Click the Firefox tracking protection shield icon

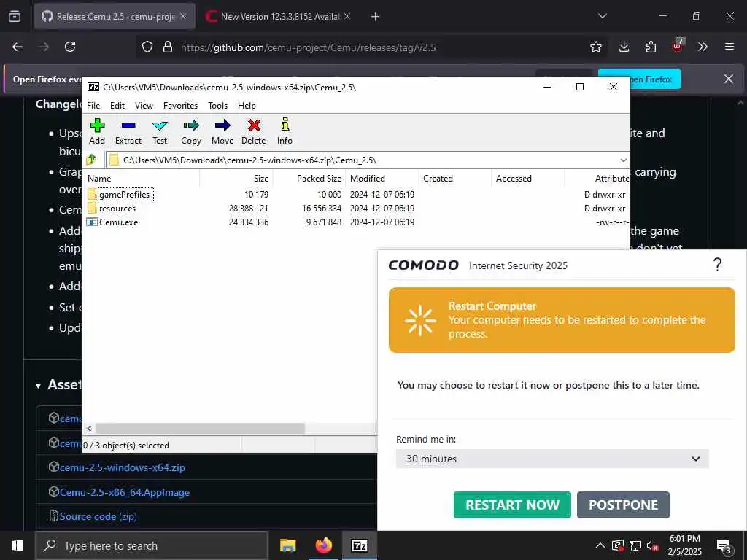(147, 47)
